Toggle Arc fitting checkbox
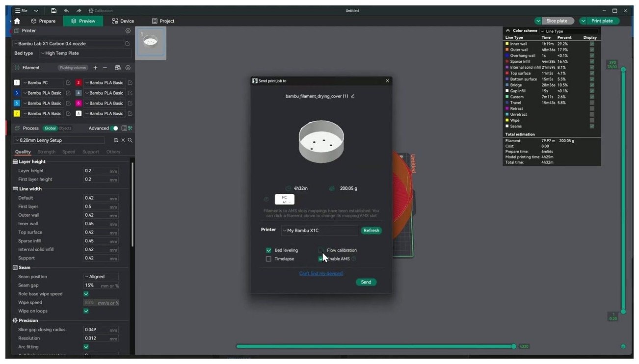The height and width of the screenshot is (364, 639). (86, 347)
